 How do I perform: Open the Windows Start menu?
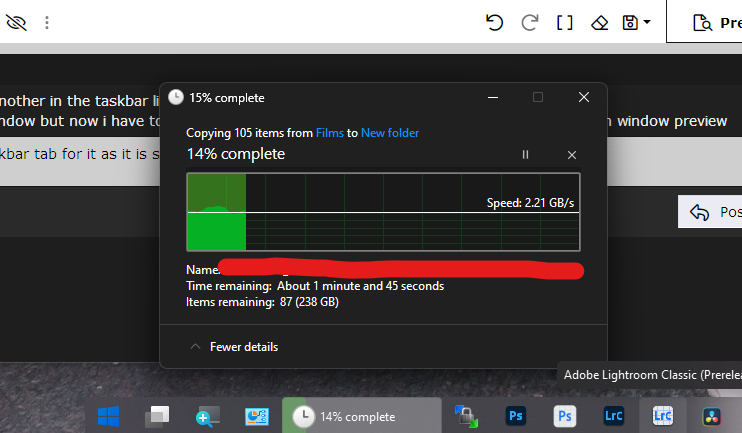108,417
